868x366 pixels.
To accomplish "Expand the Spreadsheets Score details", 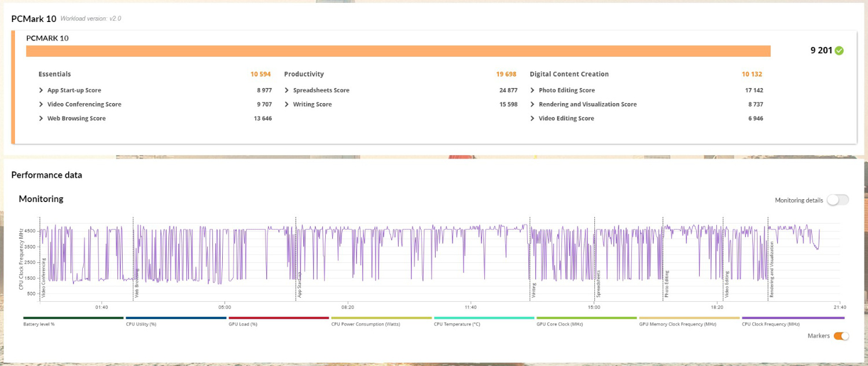I will 286,90.
